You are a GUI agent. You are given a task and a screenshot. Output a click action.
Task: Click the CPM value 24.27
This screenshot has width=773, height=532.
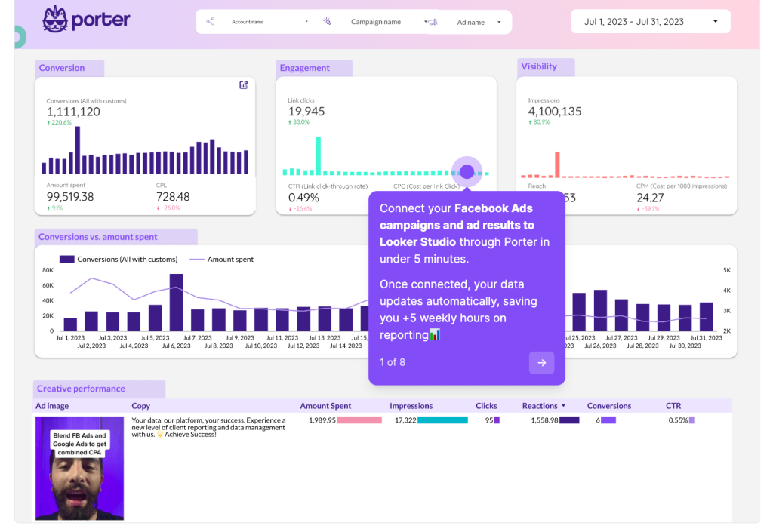pos(650,198)
